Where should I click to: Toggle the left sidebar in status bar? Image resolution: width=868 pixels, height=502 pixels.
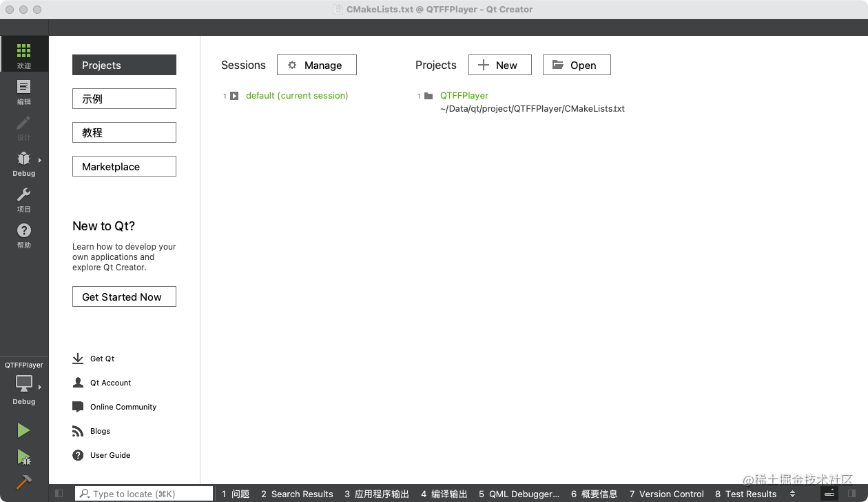(x=59, y=494)
